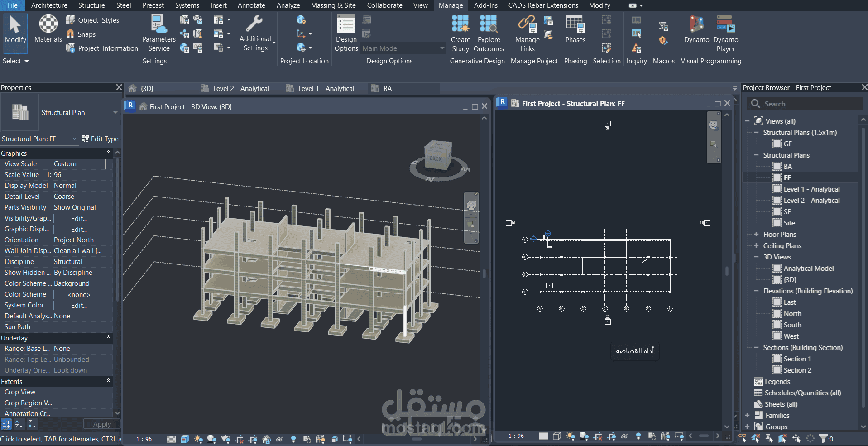Click the Project Browser search field
The height and width of the screenshot is (446, 868).
click(806, 104)
